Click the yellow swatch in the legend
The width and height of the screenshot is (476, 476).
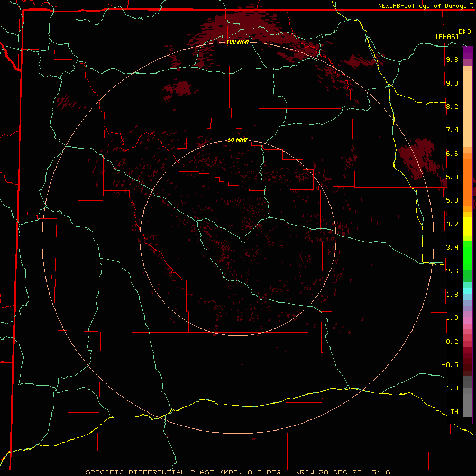[x=467, y=226]
